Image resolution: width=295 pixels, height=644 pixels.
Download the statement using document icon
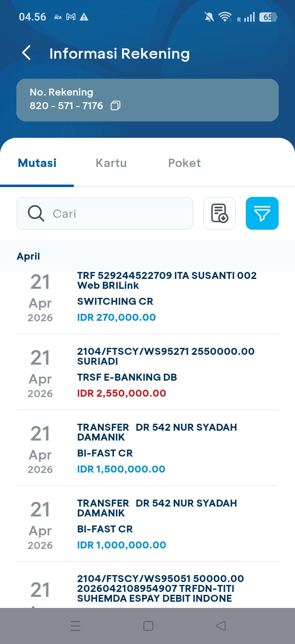click(220, 213)
